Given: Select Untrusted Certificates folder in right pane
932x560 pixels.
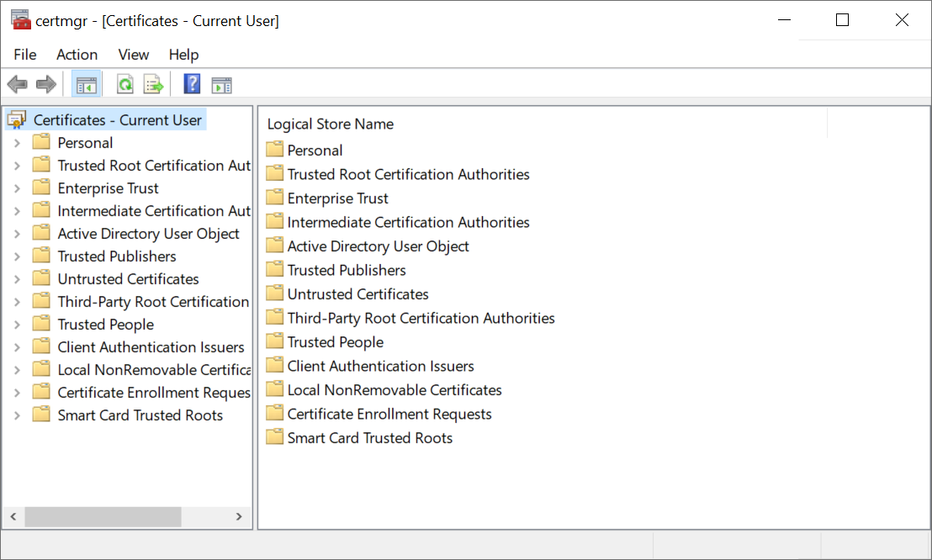Looking at the screenshot, I should 357,294.
